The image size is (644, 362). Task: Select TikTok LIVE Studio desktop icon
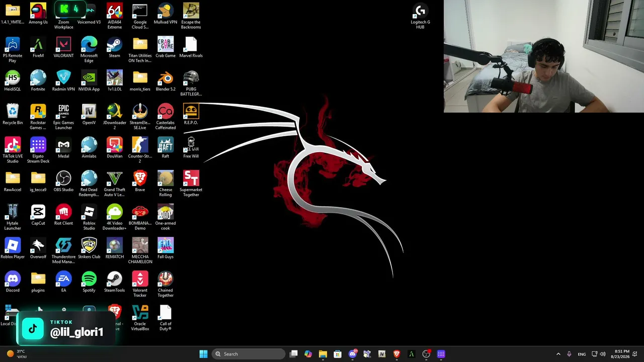pyautogui.click(x=13, y=150)
